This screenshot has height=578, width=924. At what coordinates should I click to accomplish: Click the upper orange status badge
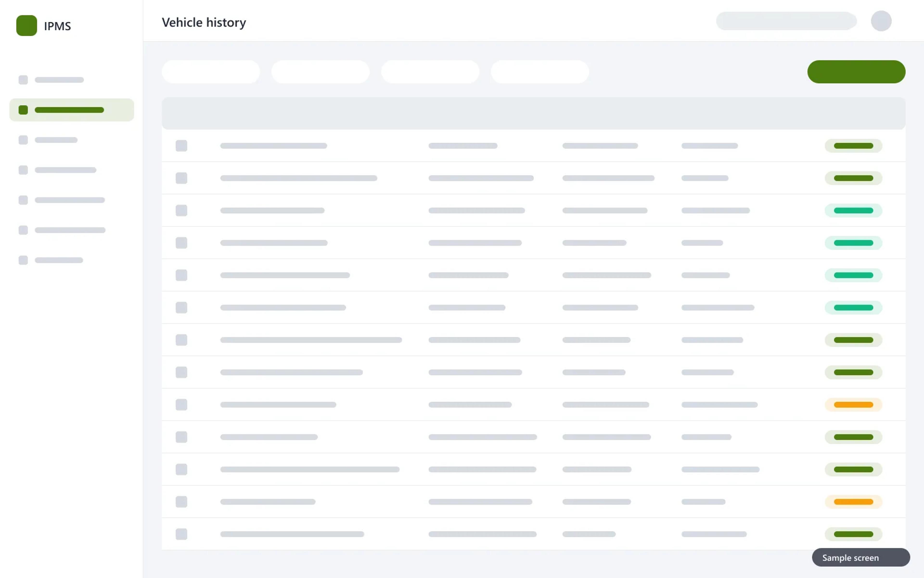click(x=853, y=405)
